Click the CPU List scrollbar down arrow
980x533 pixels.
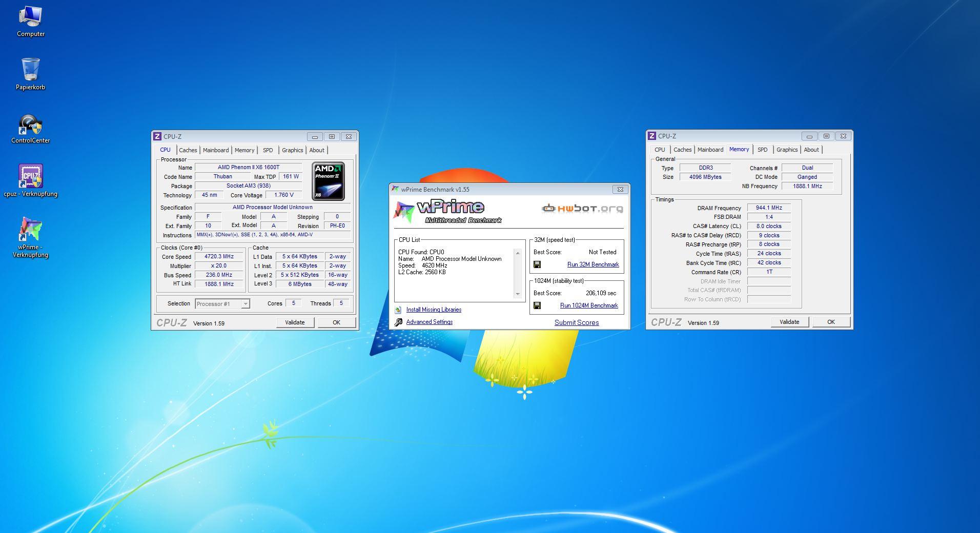pyautogui.click(x=518, y=294)
